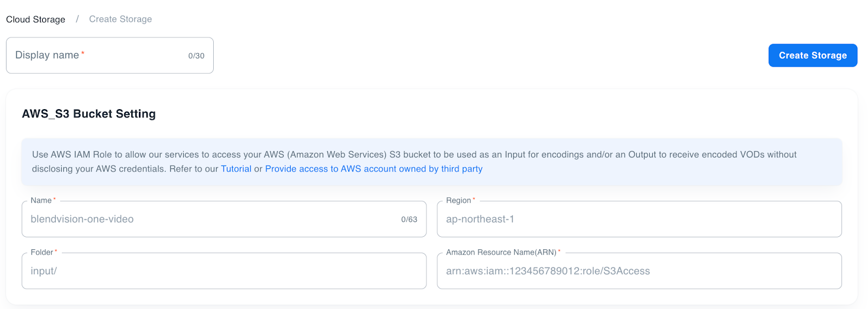Click the AWS_S3 Bucket Setting heading

click(89, 114)
